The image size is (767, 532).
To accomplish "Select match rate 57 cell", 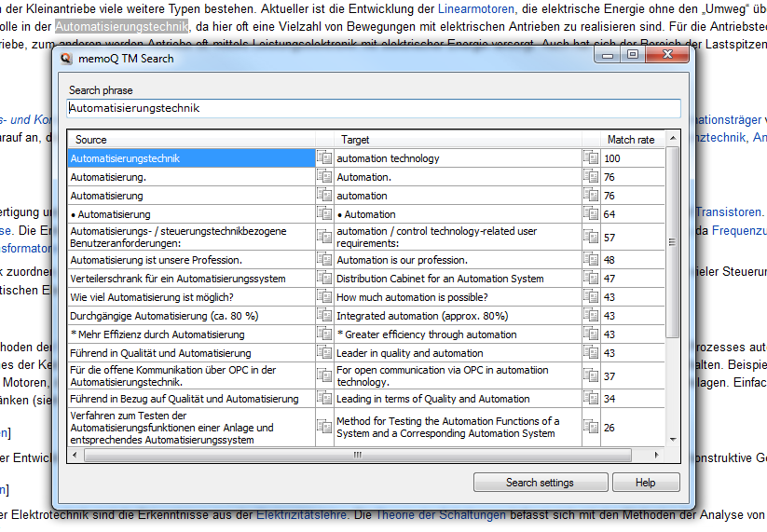I will coord(633,238).
